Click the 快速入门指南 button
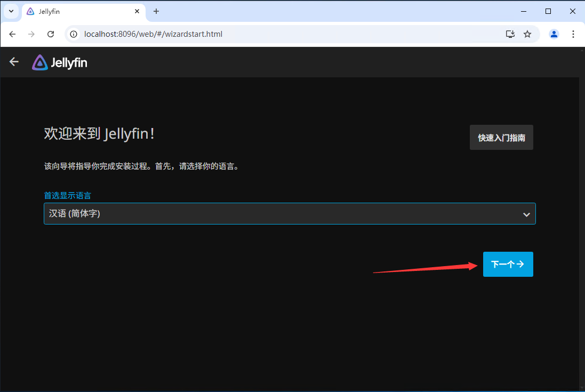This screenshot has height=392, width=585. (x=501, y=137)
